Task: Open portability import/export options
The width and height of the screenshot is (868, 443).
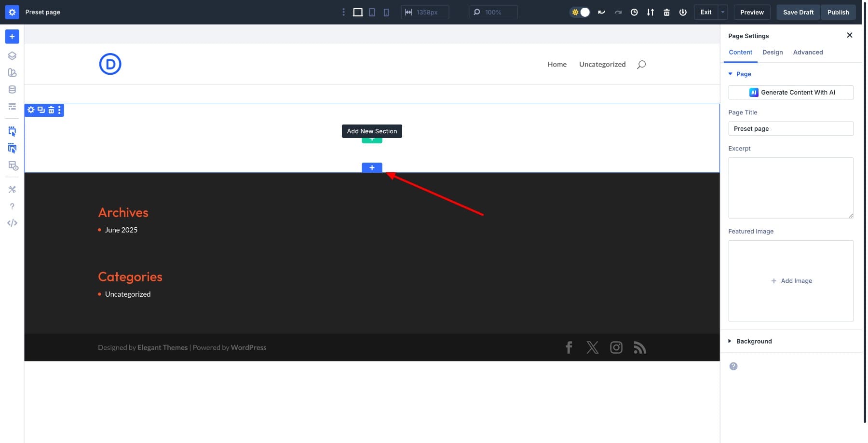Action: click(651, 12)
